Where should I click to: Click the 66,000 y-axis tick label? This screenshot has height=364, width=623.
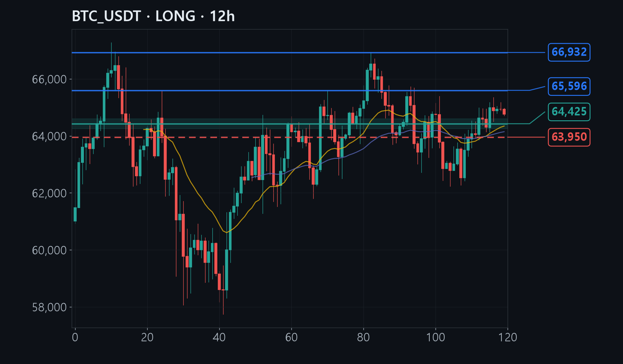pyautogui.click(x=49, y=79)
